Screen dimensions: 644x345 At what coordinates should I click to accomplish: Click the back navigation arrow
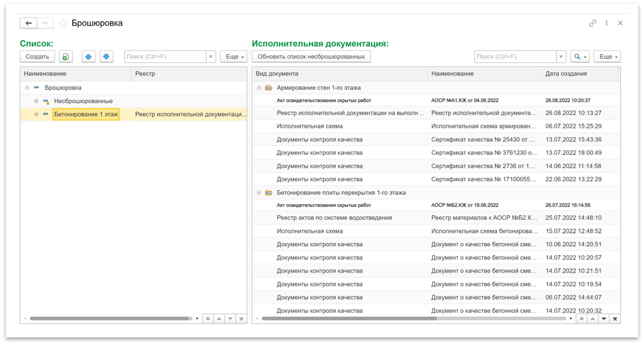tap(28, 23)
